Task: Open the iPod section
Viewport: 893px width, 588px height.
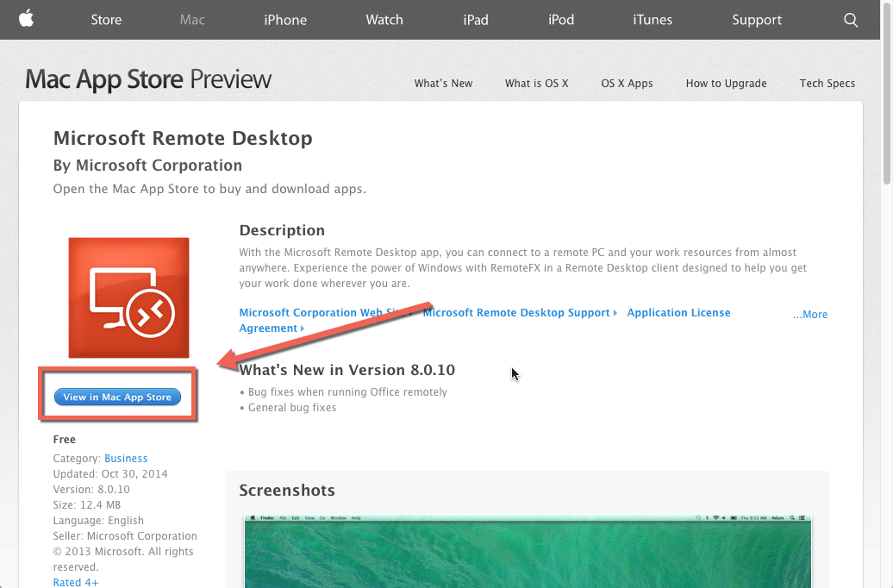Action: pos(561,20)
